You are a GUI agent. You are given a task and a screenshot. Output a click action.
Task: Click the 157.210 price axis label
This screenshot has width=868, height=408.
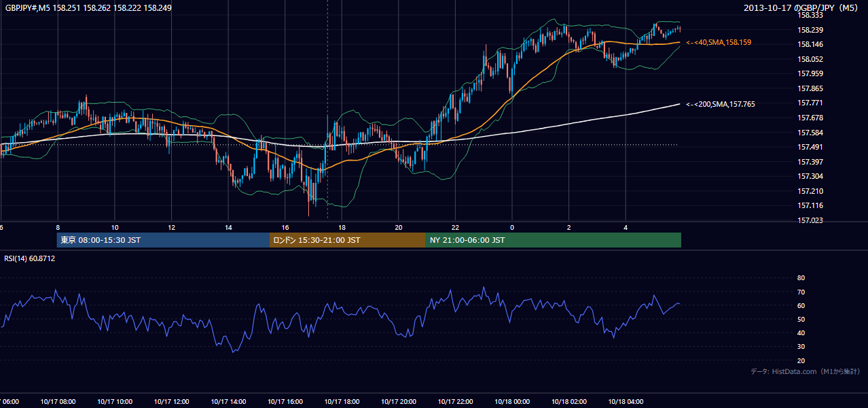coord(810,191)
